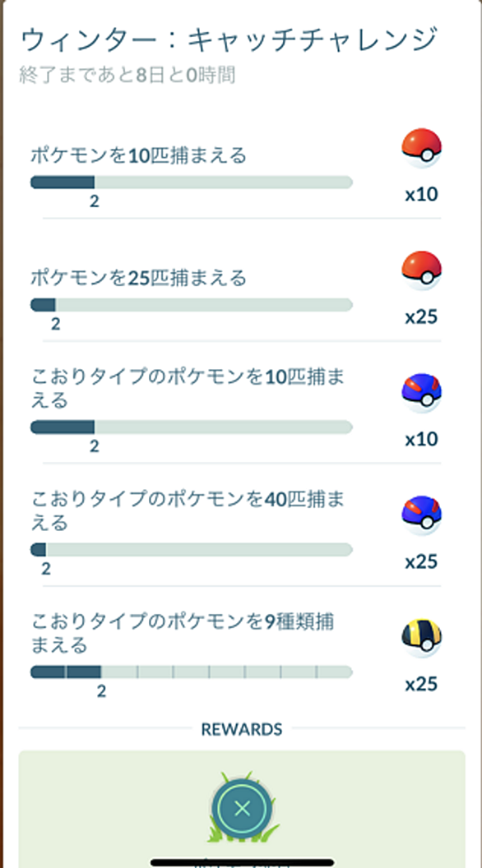
Task: Tap the こおりタイプのポケモンを10匹捕まえる task
Action: point(188,388)
